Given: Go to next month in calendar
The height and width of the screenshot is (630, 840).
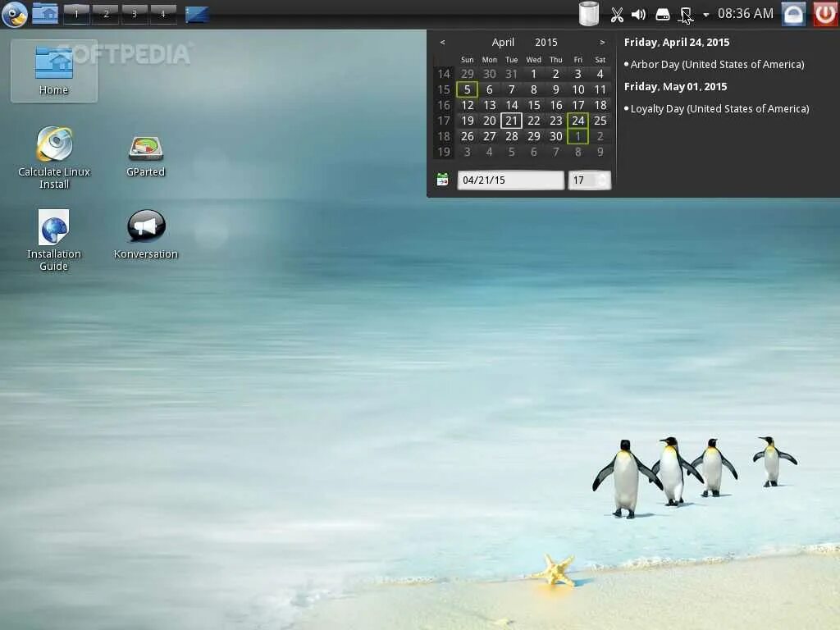Looking at the screenshot, I should point(602,43).
